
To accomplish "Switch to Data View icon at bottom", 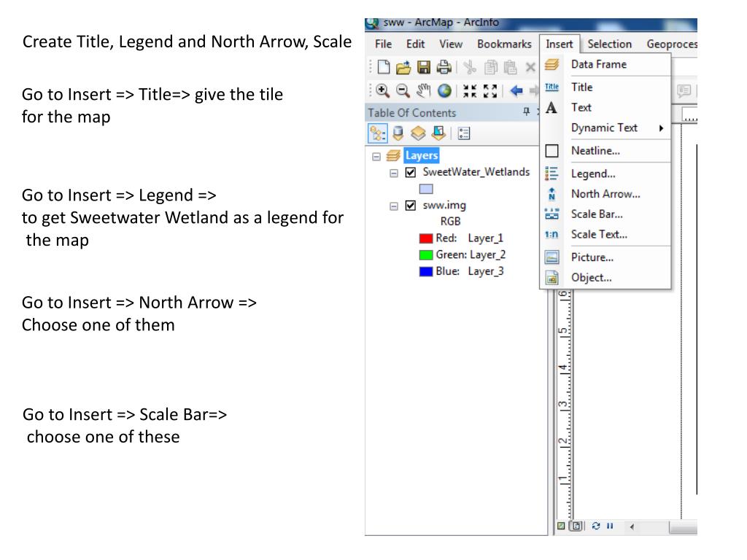I will [x=561, y=526].
